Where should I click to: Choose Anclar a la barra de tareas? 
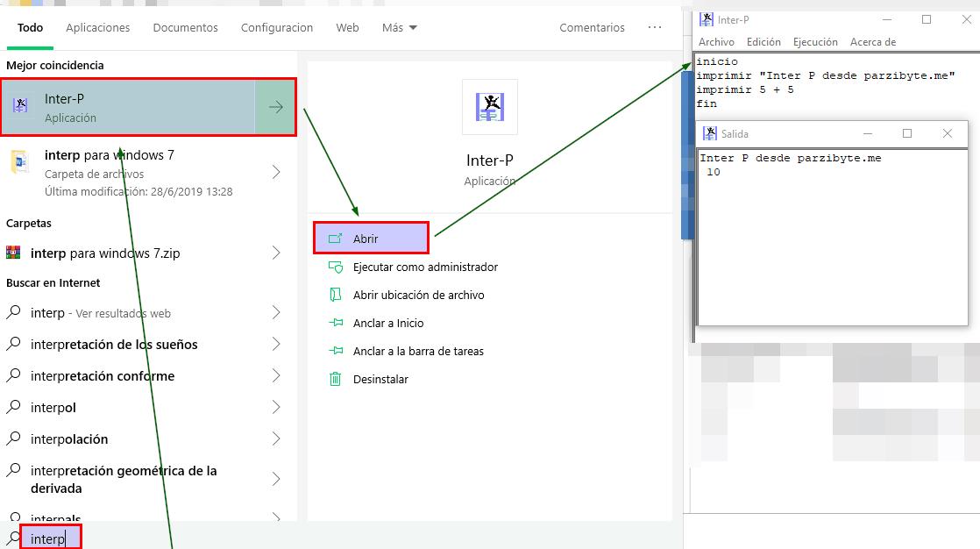pos(418,352)
